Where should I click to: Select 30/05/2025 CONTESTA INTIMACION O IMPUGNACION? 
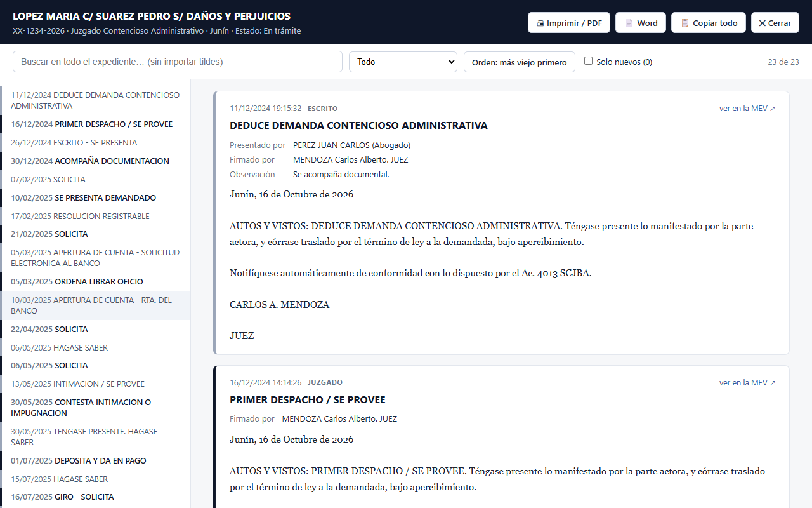pos(95,408)
